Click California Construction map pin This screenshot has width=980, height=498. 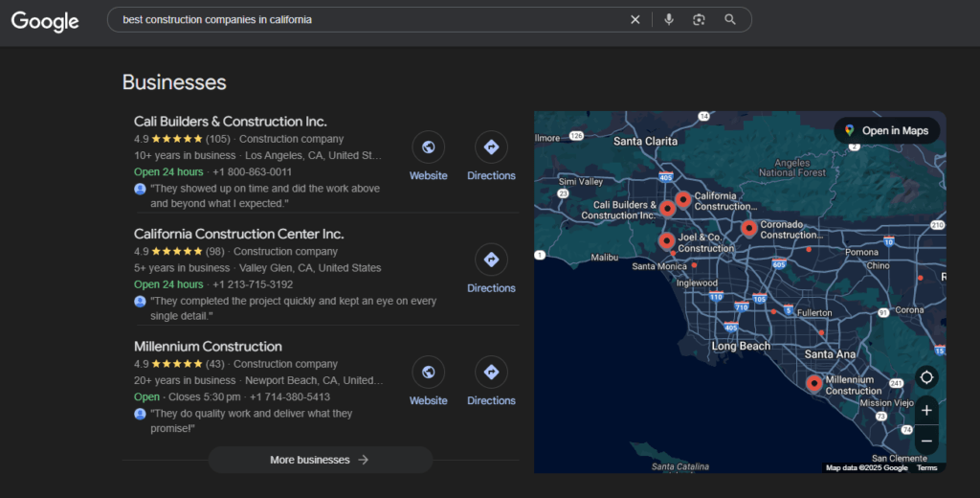click(683, 199)
